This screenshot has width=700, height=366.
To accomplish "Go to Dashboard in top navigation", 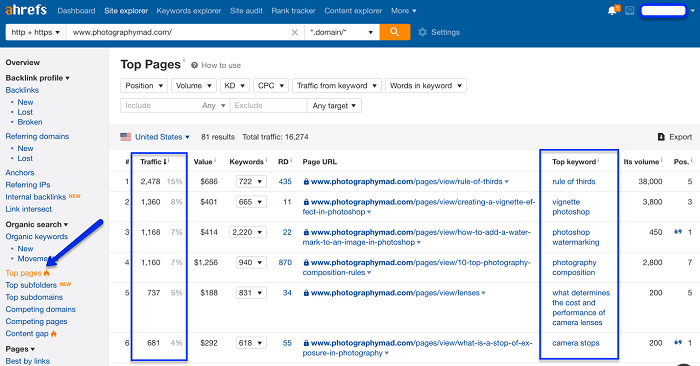I will (x=76, y=11).
